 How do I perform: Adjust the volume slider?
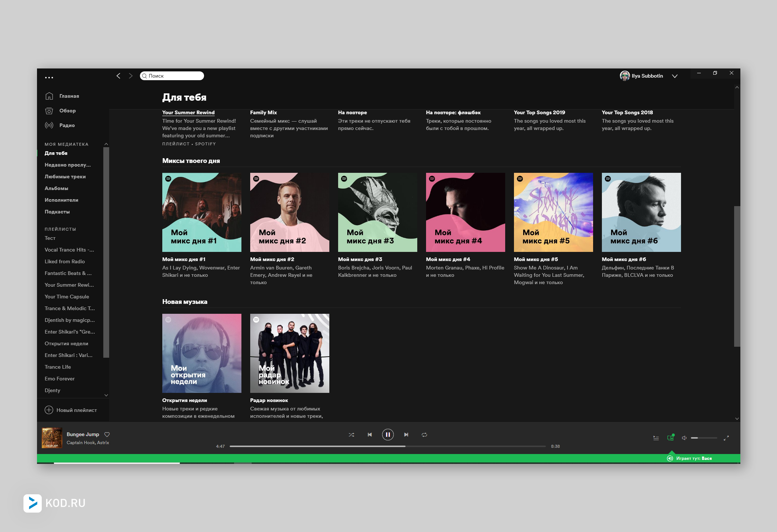click(x=704, y=438)
